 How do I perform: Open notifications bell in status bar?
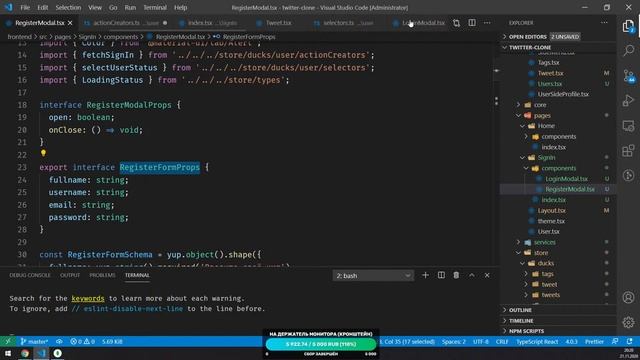(x=630, y=342)
